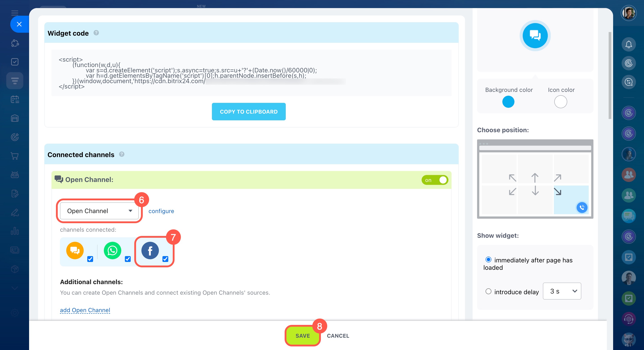Click help icon beside Connected channels

(122, 154)
